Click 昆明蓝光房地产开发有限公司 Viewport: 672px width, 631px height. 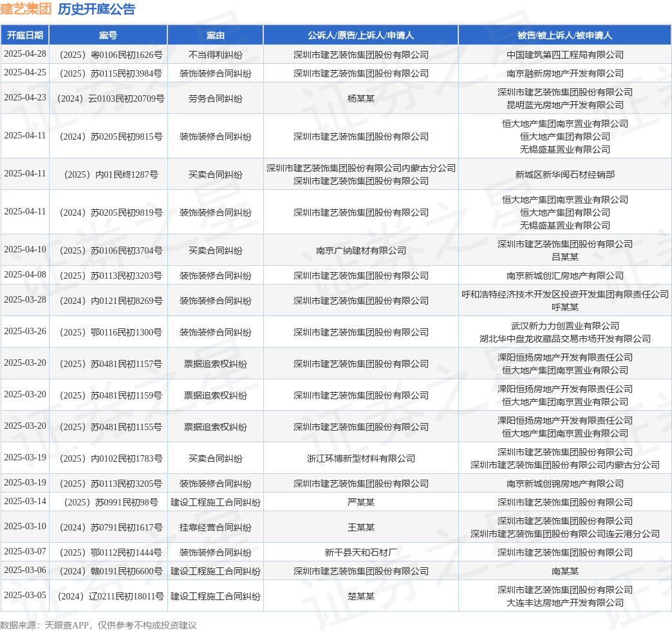pyautogui.click(x=565, y=105)
